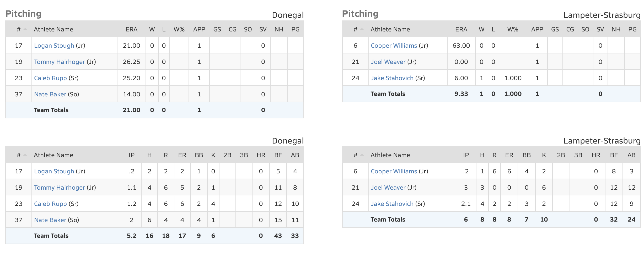The width and height of the screenshot is (644, 253).
Task: Select Caleb Rupp link in Donegal ERA table
Action: pyautogui.click(x=50, y=78)
